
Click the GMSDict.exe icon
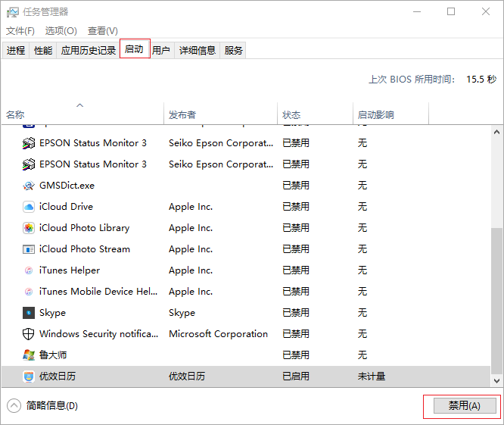click(x=29, y=186)
